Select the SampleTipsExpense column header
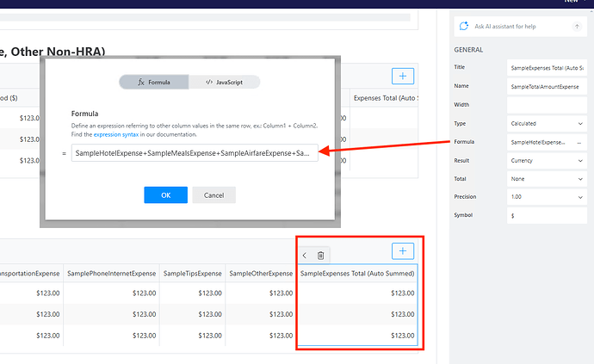Image resolution: width=594 pixels, height=364 pixels. tap(193, 274)
